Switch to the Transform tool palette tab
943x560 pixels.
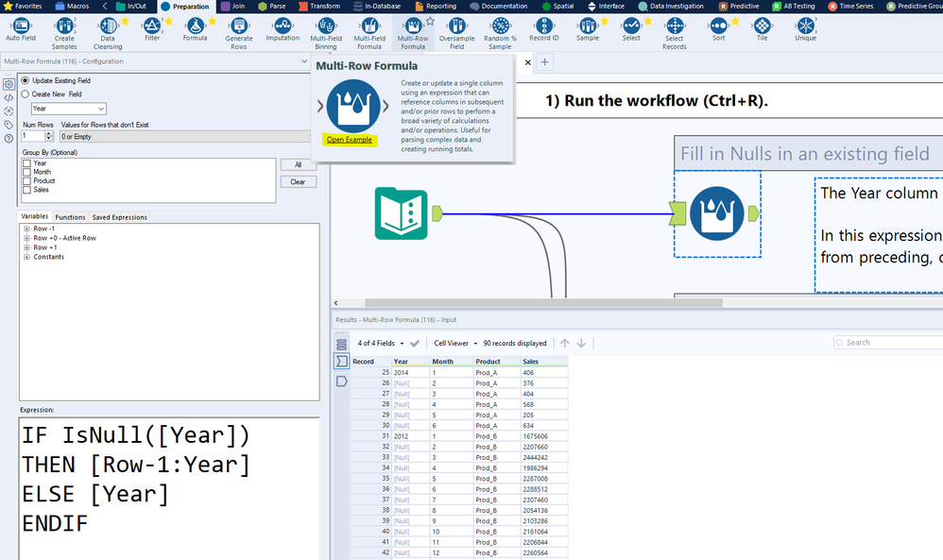pos(319,6)
